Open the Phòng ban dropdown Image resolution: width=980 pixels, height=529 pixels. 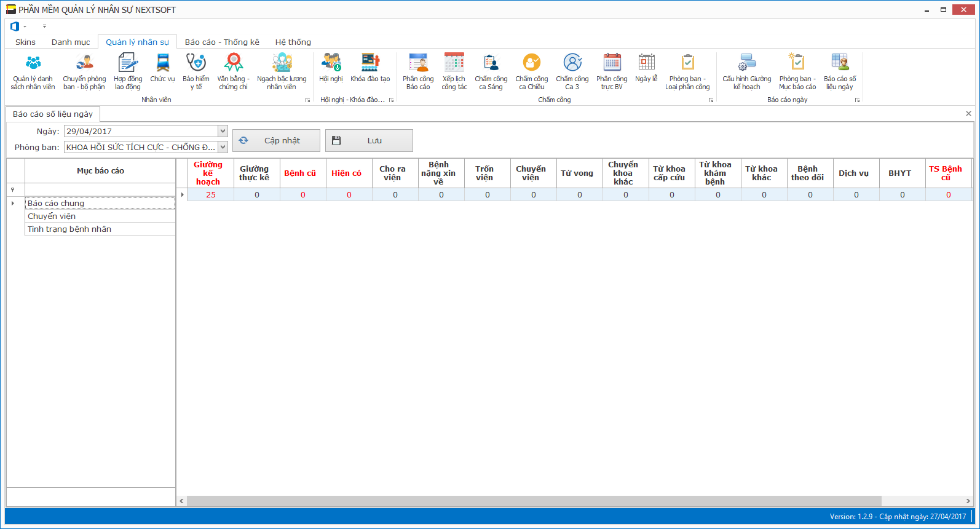[x=223, y=147]
